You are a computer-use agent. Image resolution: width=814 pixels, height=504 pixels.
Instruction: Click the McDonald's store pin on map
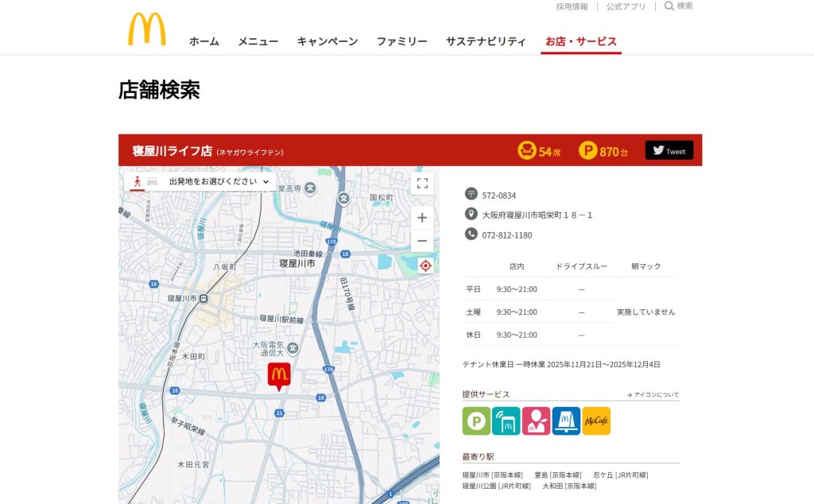click(x=279, y=374)
